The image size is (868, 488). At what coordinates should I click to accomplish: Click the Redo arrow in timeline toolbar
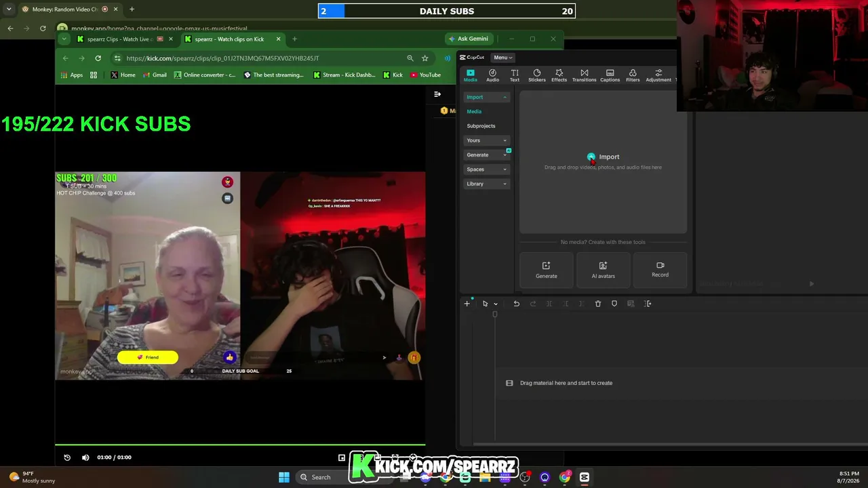[x=532, y=304]
